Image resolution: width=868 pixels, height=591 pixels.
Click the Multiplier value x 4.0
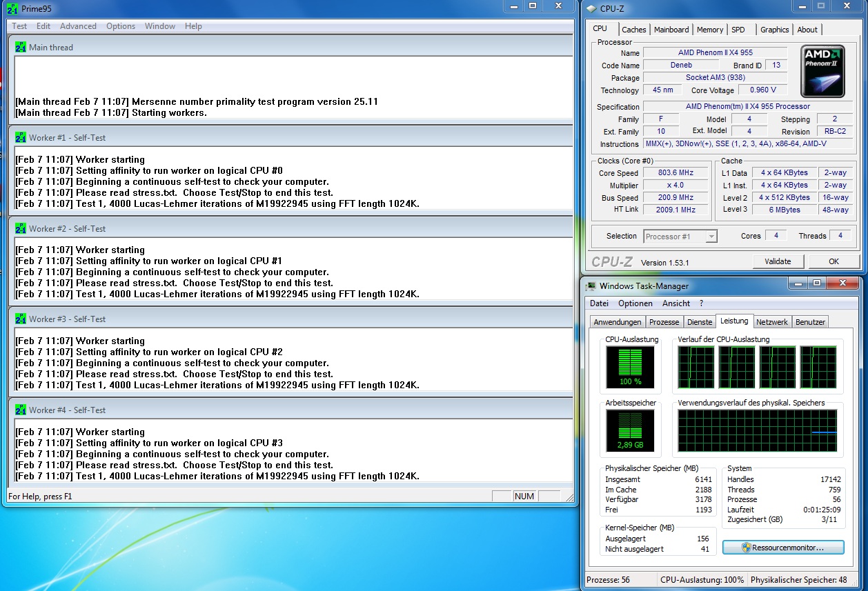[x=675, y=186]
